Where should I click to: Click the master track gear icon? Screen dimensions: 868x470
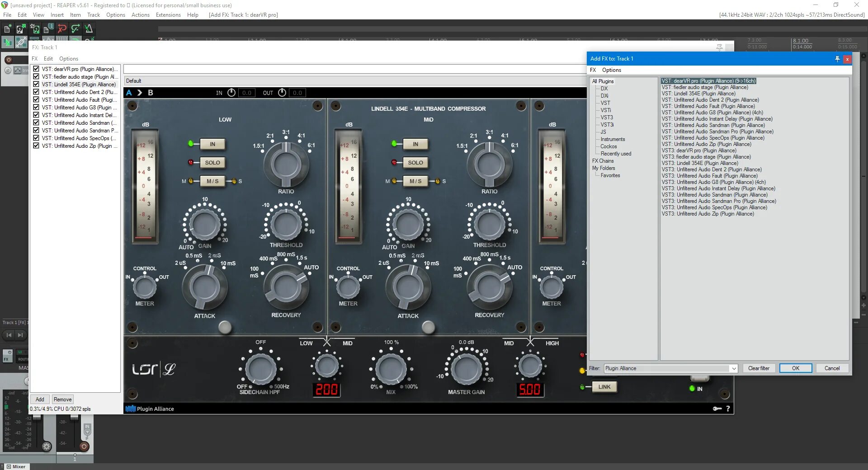click(x=47, y=446)
